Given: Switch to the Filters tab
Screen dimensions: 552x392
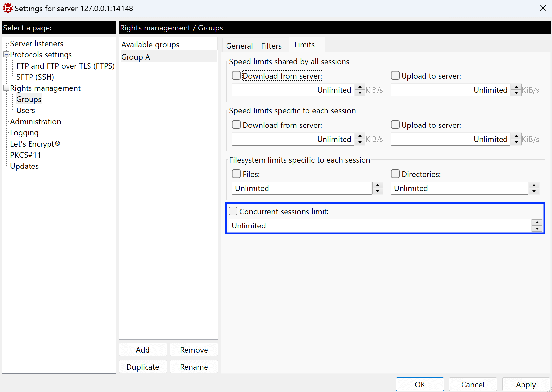Looking at the screenshot, I should 271,46.
